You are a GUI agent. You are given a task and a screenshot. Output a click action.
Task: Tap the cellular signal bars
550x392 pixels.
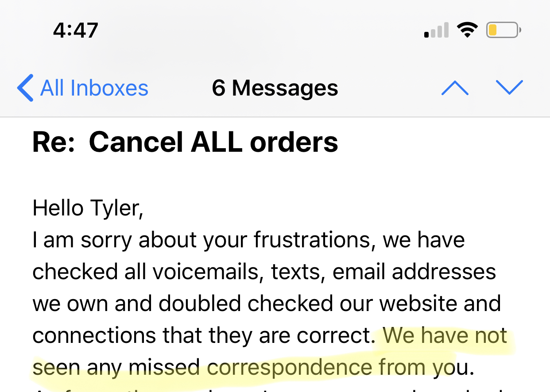[436, 31]
